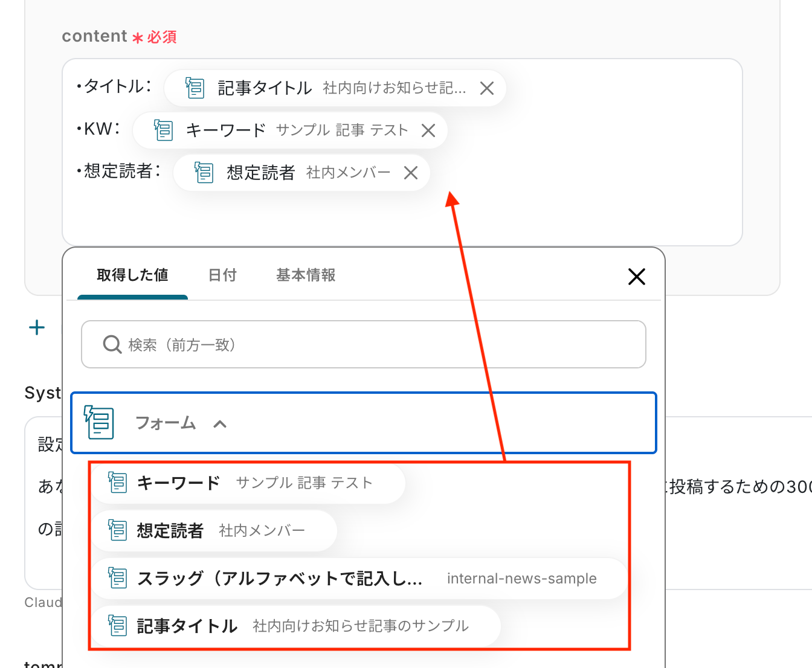Click form icon beside スラッグ list item
Screen dimensions: 812x668
(117, 578)
